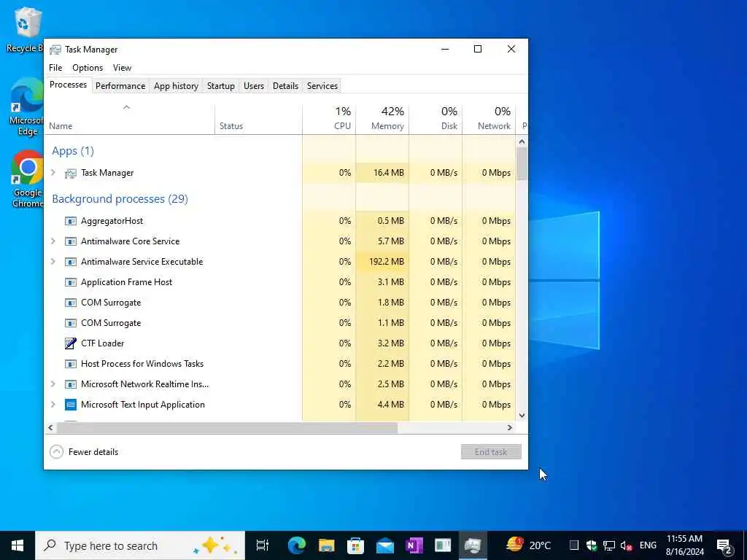The image size is (747, 560).
Task: Click the horizontal scrollbar left arrow
Action: (50, 427)
